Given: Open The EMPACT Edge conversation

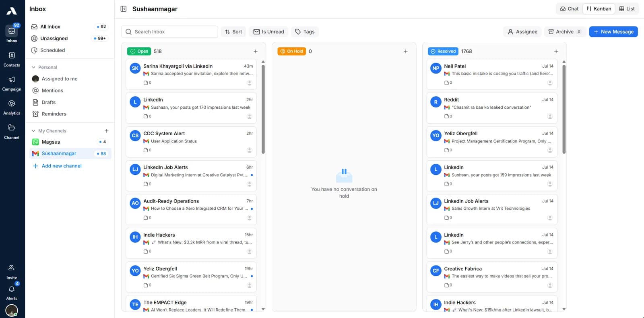Looking at the screenshot, I should point(191,304).
